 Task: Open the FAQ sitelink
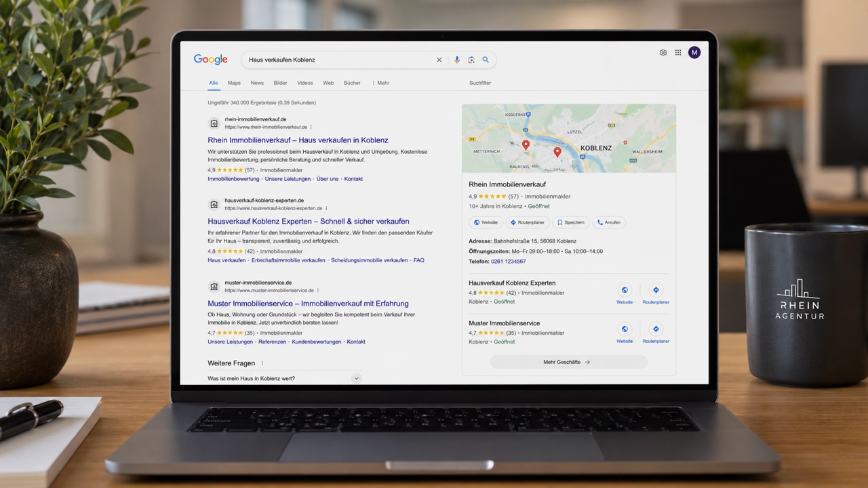pos(419,260)
